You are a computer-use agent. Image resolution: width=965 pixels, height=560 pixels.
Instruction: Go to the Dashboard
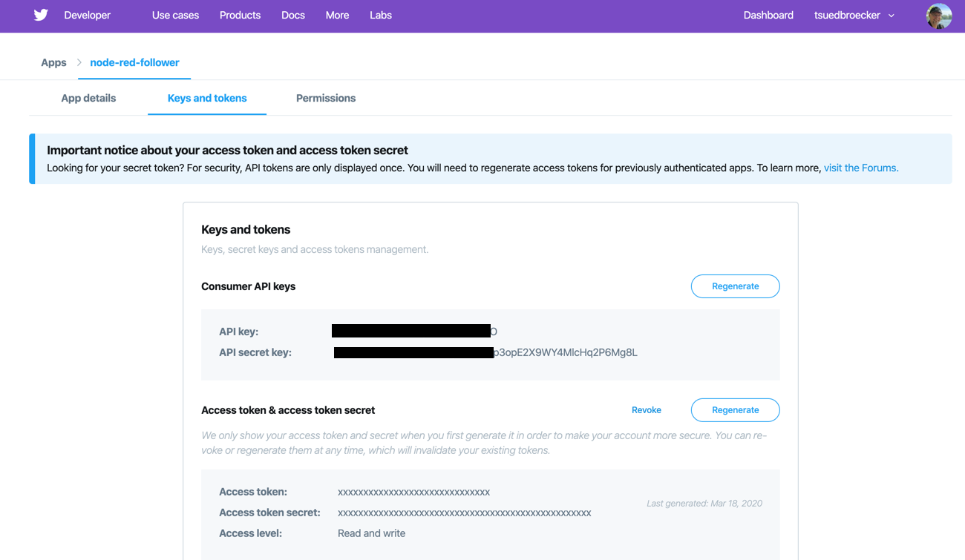(768, 16)
